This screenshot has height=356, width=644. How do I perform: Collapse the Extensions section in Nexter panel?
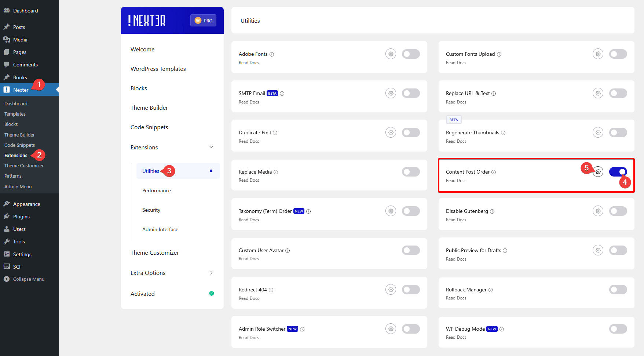pyautogui.click(x=211, y=147)
